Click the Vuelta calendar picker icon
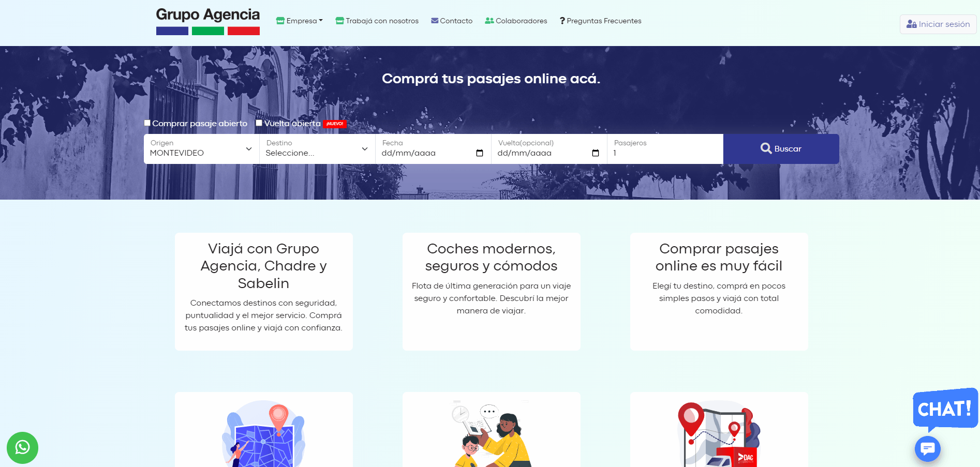The height and width of the screenshot is (467, 980). [x=596, y=153]
